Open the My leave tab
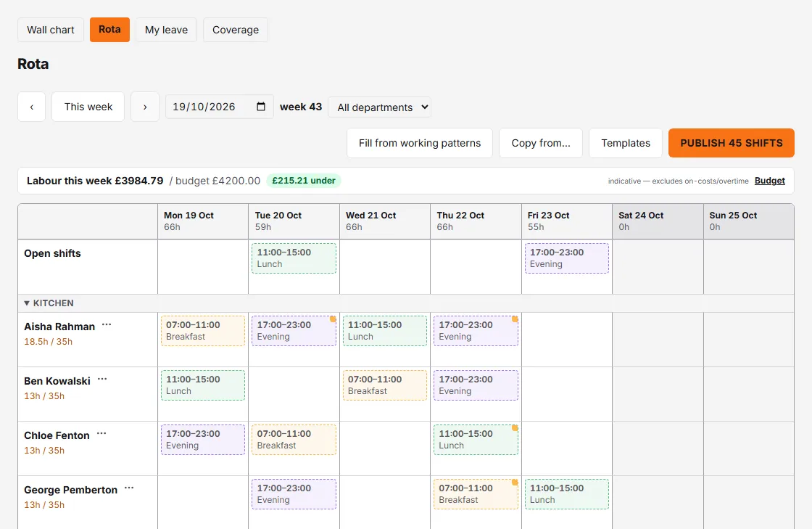The image size is (812, 529). (166, 30)
